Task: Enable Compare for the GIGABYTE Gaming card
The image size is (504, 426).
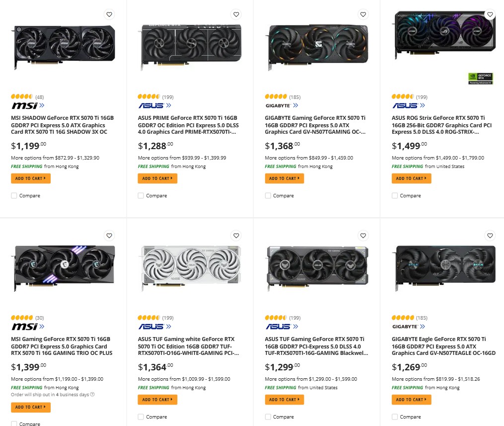Action: [268, 195]
